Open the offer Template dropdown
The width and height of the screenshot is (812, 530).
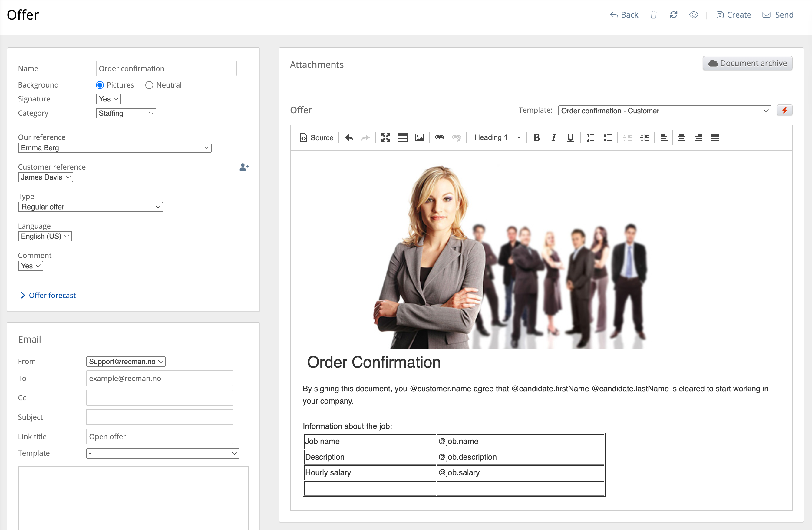(664, 111)
